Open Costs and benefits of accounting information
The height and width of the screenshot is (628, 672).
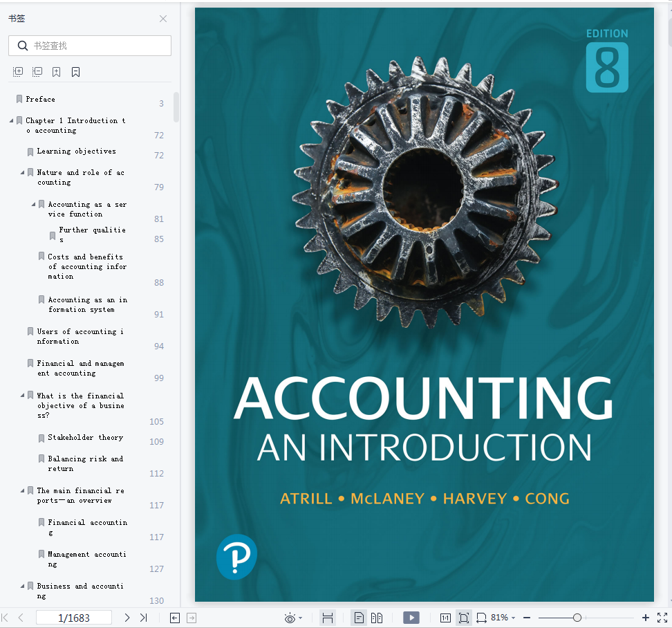click(x=87, y=266)
